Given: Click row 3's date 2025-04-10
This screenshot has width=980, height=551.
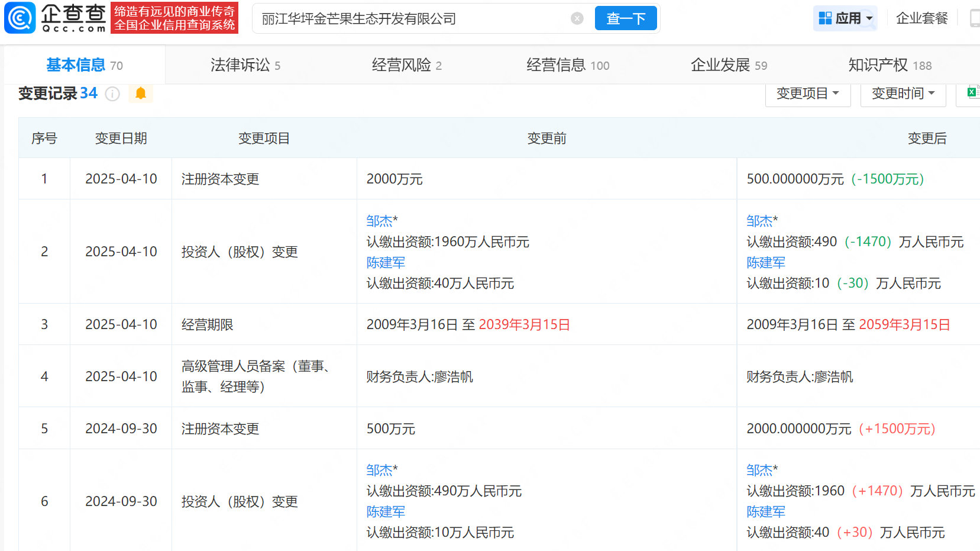Looking at the screenshot, I should 121,324.
